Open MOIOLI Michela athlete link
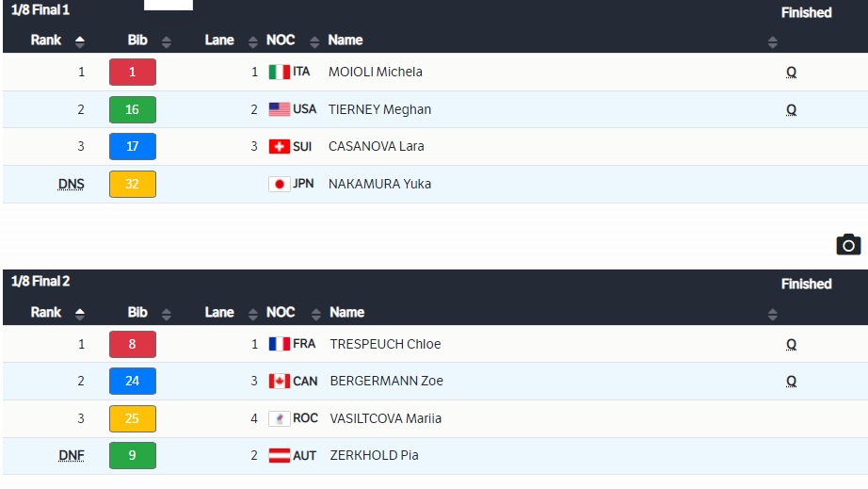 click(376, 72)
